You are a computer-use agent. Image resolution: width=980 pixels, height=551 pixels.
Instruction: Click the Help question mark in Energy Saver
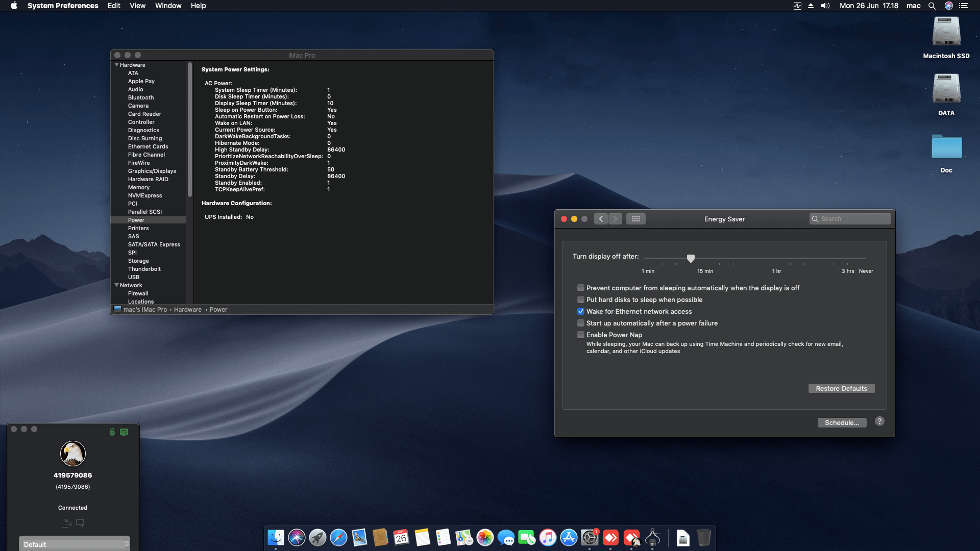coord(879,421)
